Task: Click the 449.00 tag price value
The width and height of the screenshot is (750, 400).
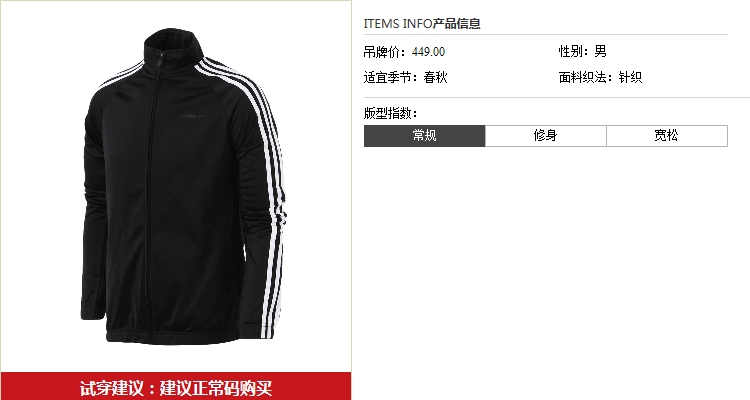Action: coord(428,52)
